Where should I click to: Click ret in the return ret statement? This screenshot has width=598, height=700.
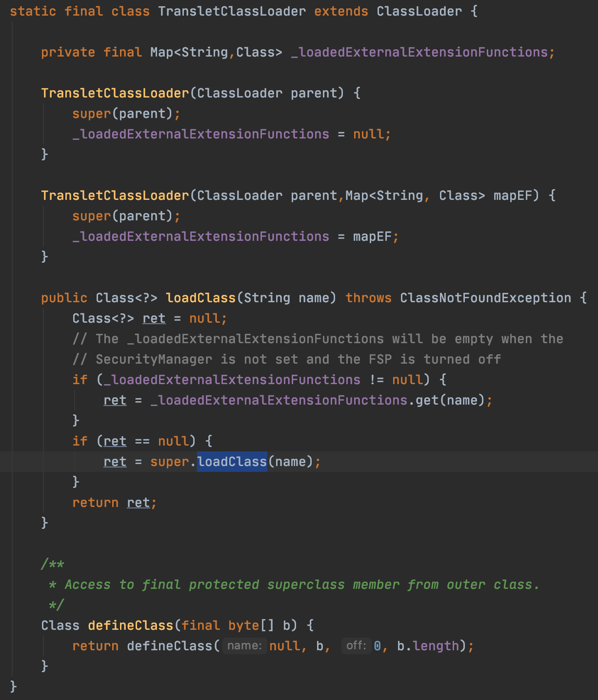tap(139, 503)
